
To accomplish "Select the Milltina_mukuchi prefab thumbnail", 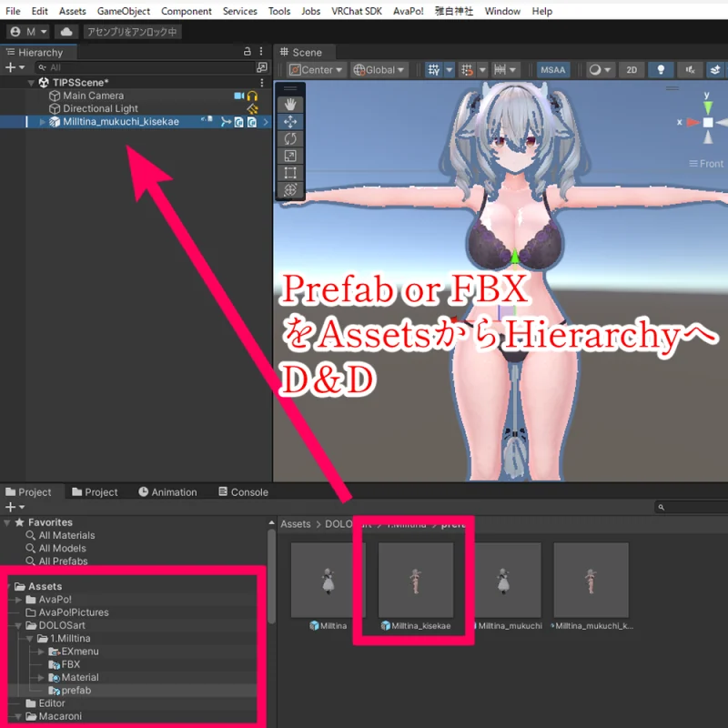I will click(x=506, y=581).
